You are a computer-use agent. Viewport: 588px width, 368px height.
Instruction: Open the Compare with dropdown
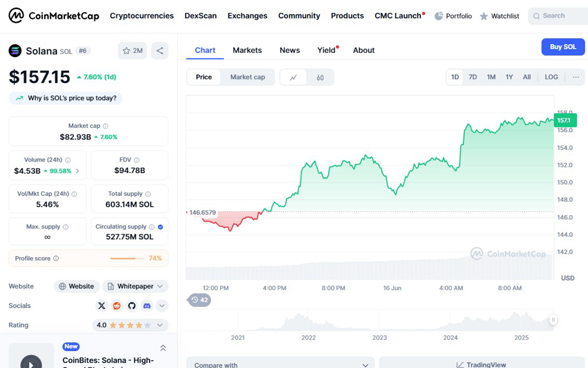pos(280,365)
